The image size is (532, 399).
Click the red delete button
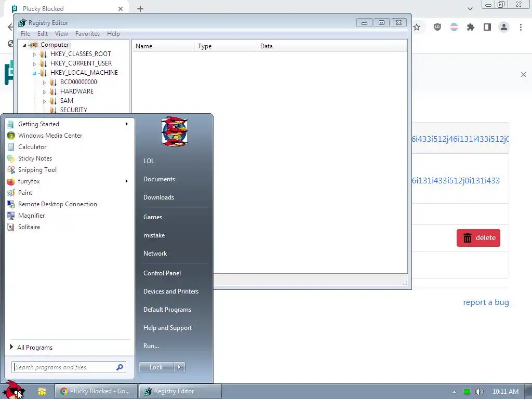click(x=478, y=238)
